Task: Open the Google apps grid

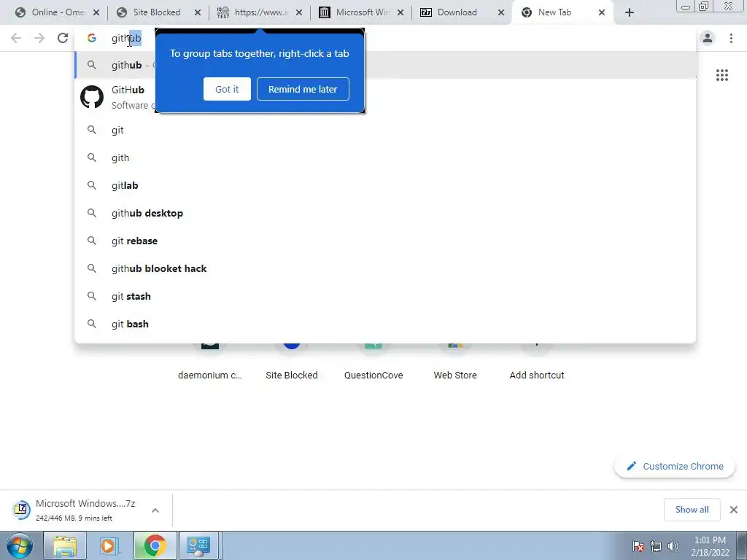Action: [x=722, y=75]
